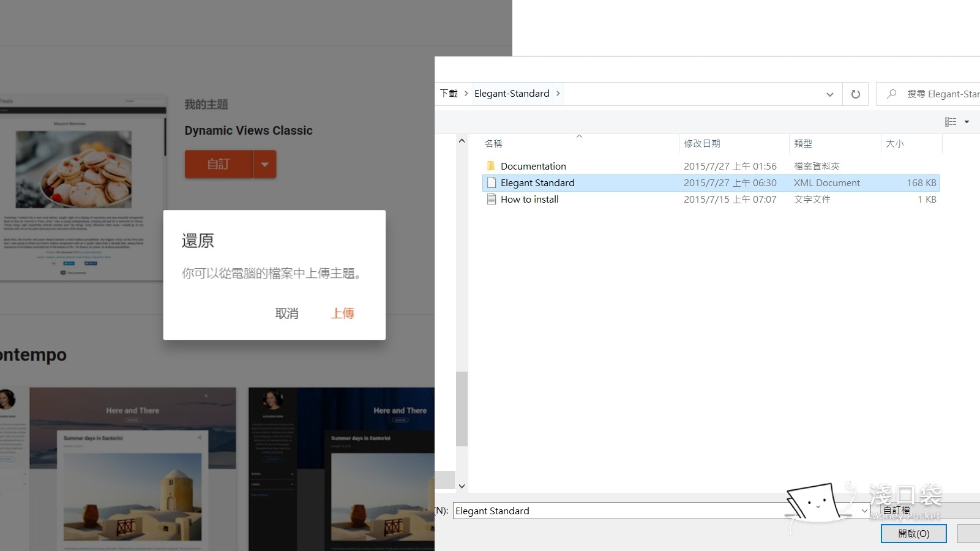The height and width of the screenshot is (551, 980).
Task: Select the Documentation folder row
Action: point(711,166)
